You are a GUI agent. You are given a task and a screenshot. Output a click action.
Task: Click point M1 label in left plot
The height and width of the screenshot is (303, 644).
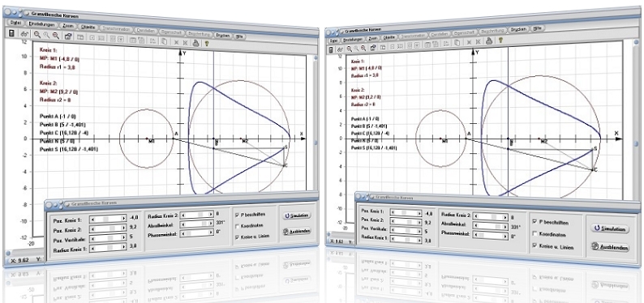click(151, 142)
